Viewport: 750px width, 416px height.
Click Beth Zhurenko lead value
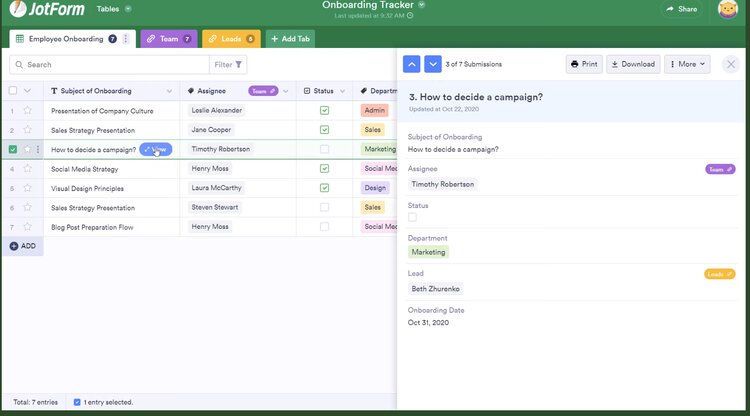pos(435,289)
